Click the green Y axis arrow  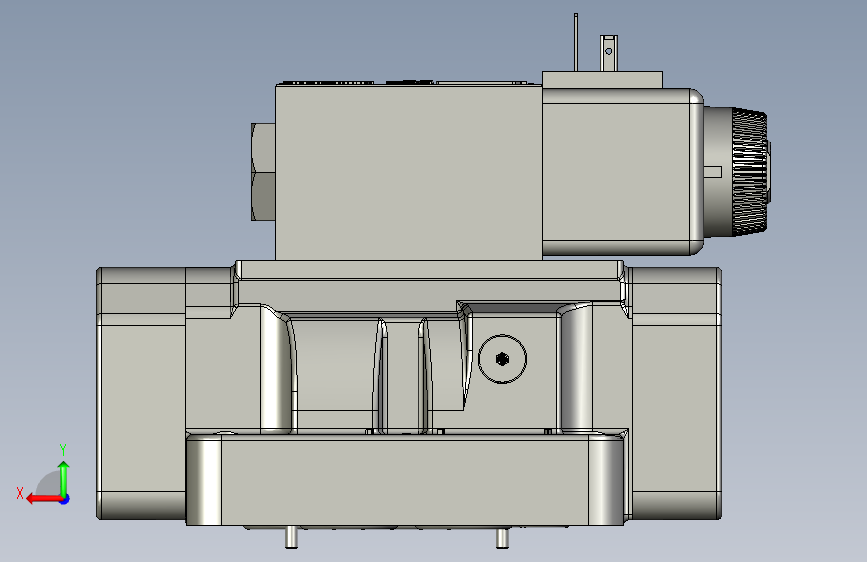coord(64,478)
